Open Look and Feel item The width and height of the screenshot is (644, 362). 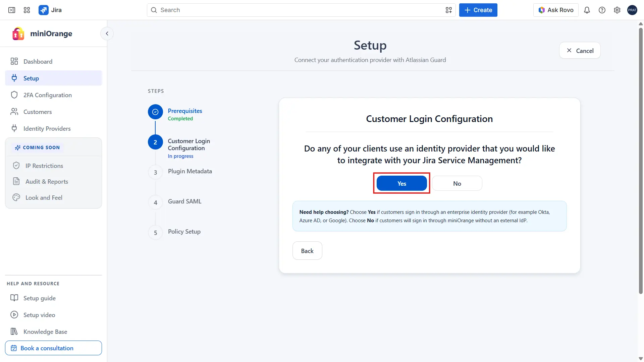54,197
